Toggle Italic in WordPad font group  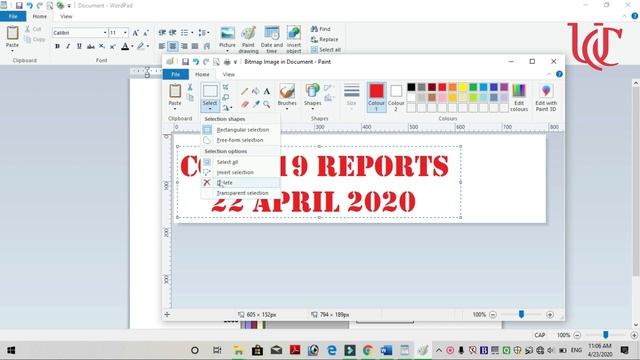click(x=68, y=46)
